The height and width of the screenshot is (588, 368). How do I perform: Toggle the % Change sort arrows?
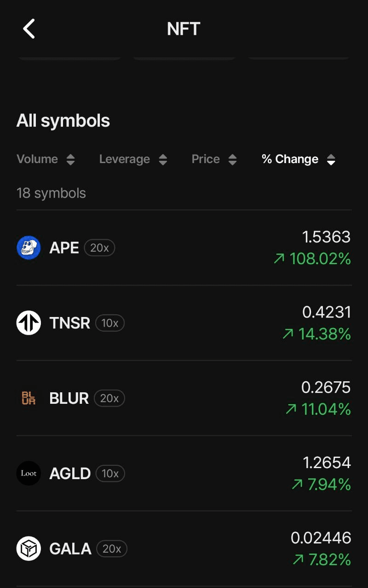(x=331, y=159)
